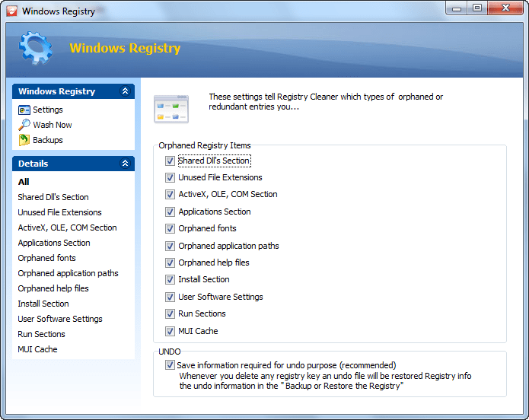529x420 pixels.
Task: Click the settings panel illustration icon
Action: pyautogui.click(x=171, y=109)
